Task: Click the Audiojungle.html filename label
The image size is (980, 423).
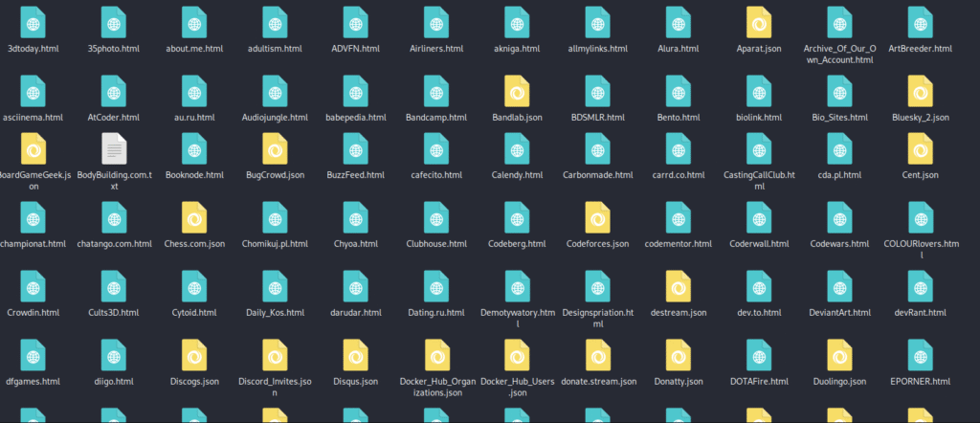Action: [x=275, y=118]
